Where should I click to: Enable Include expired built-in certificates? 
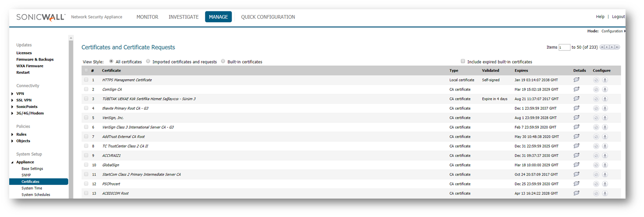462,61
